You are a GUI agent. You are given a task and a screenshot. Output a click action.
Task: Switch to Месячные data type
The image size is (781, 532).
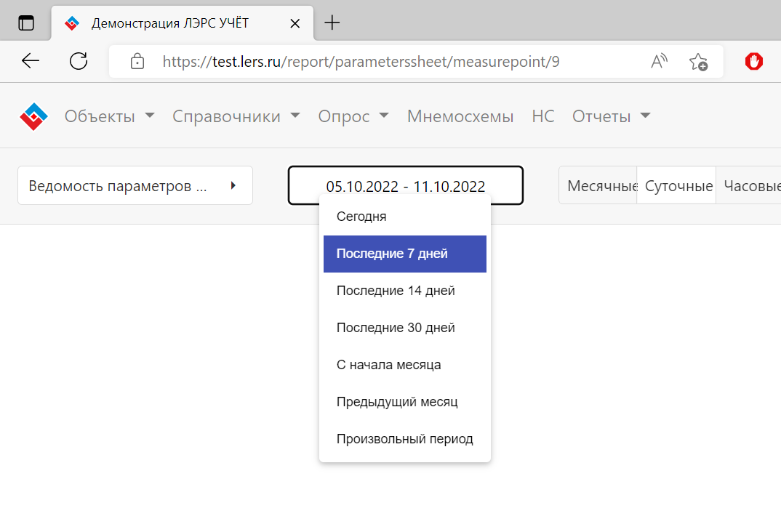598,186
